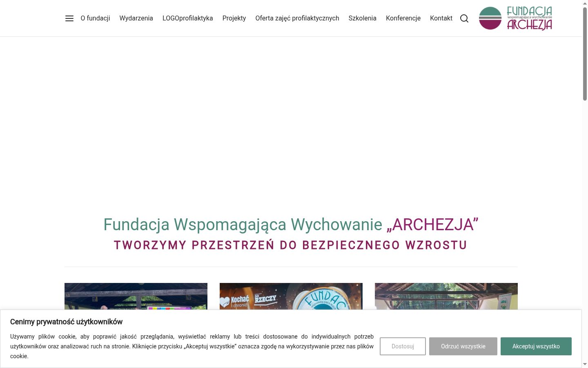This screenshot has width=588, height=368.
Task: Select Projekty in navigation
Action: [234, 18]
